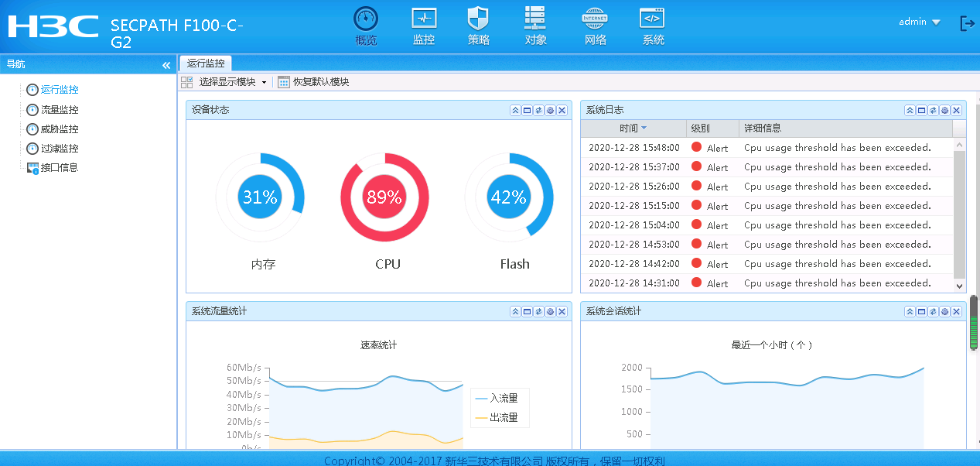This screenshot has width=980, height=466.
Task: Click system log scrollbar up arrow
Action: pyautogui.click(x=960, y=145)
